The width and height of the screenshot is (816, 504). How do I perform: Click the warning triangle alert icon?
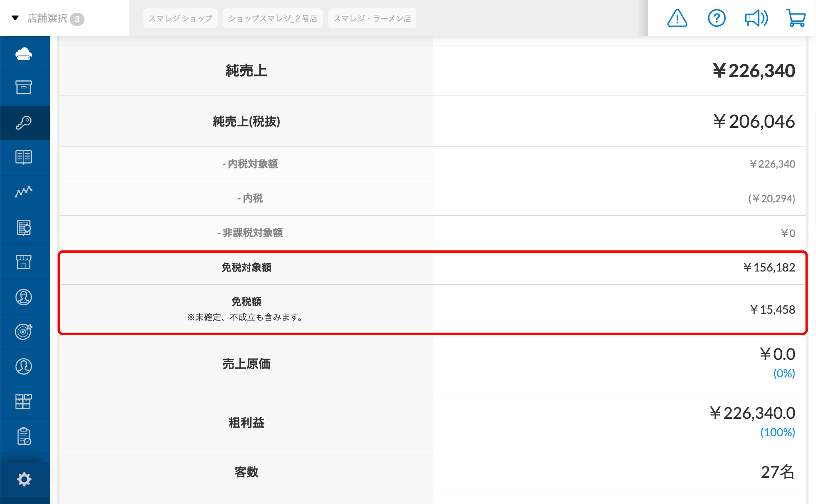pyautogui.click(x=677, y=18)
